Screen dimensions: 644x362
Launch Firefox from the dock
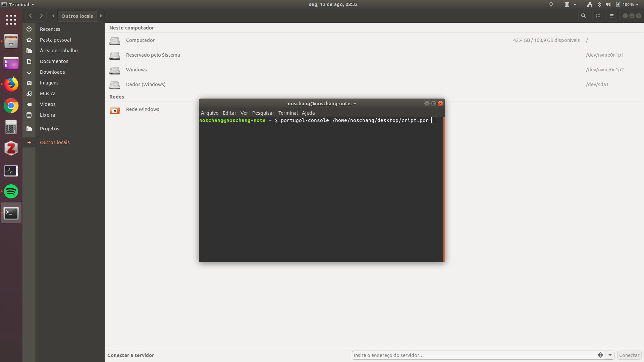[x=11, y=84]
